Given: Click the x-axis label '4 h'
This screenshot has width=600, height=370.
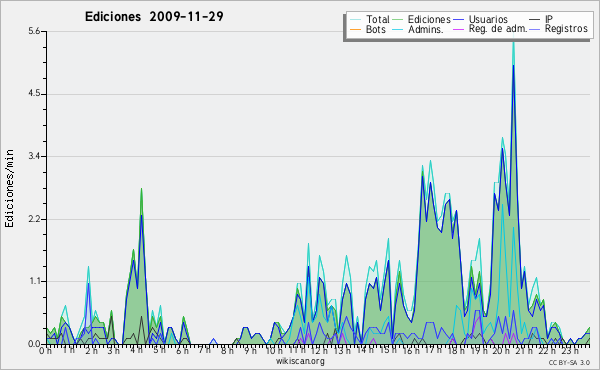Looking at the screenshot, I should point(136,350).
